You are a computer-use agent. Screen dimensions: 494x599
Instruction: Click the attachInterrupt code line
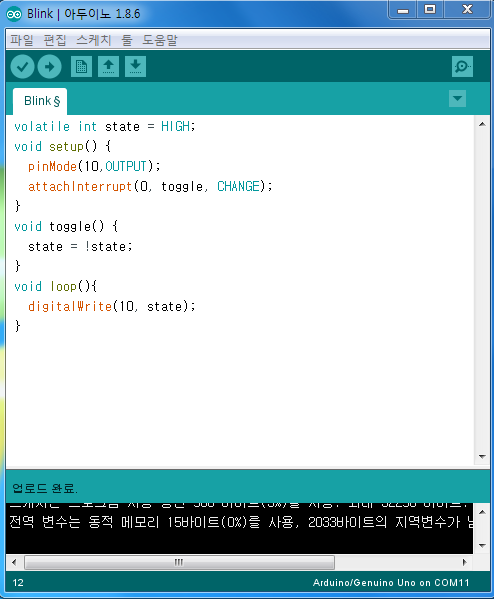[x=150, y=186]
